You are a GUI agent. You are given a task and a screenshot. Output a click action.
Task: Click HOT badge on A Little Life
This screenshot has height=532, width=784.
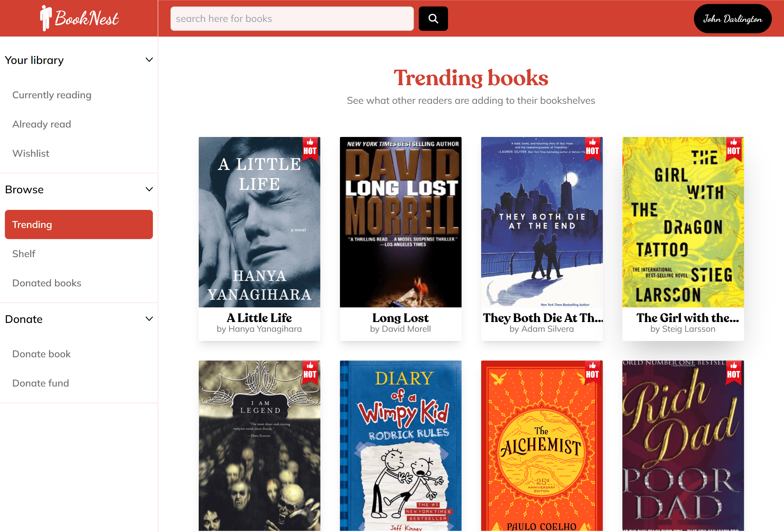(x=310, y=149)
